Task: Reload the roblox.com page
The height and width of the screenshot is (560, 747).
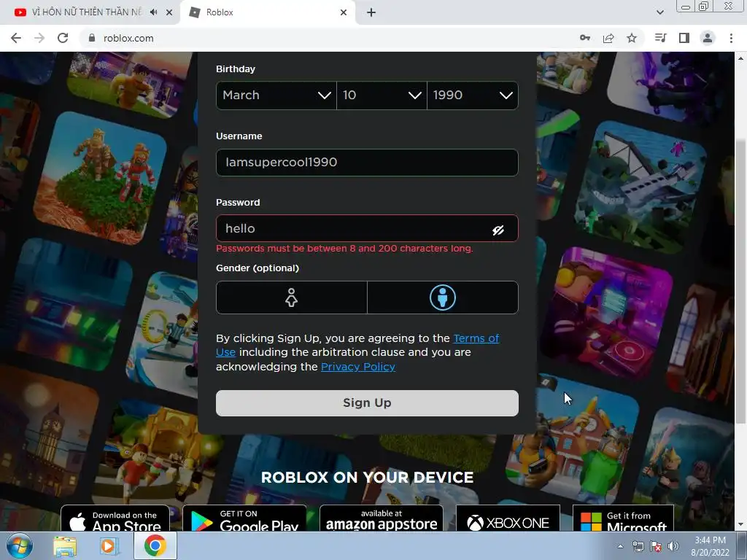Action: click(x=63, y=38)
